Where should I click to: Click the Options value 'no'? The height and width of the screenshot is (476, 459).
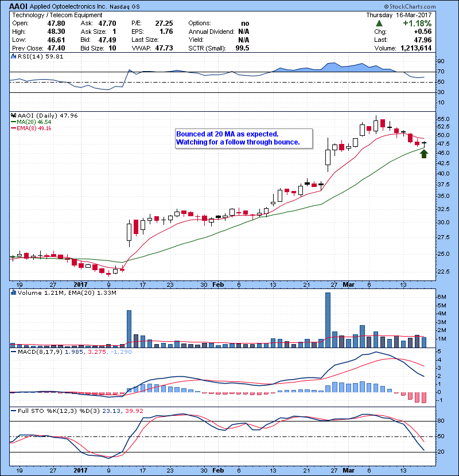245,24
